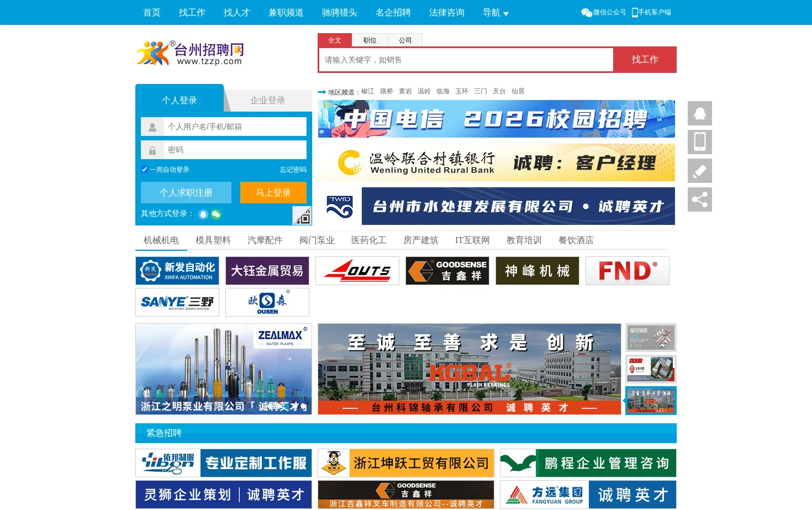Expand the 导航 dropdown menu
This screenshot has height=510, width=812.
tap(495, 13)
